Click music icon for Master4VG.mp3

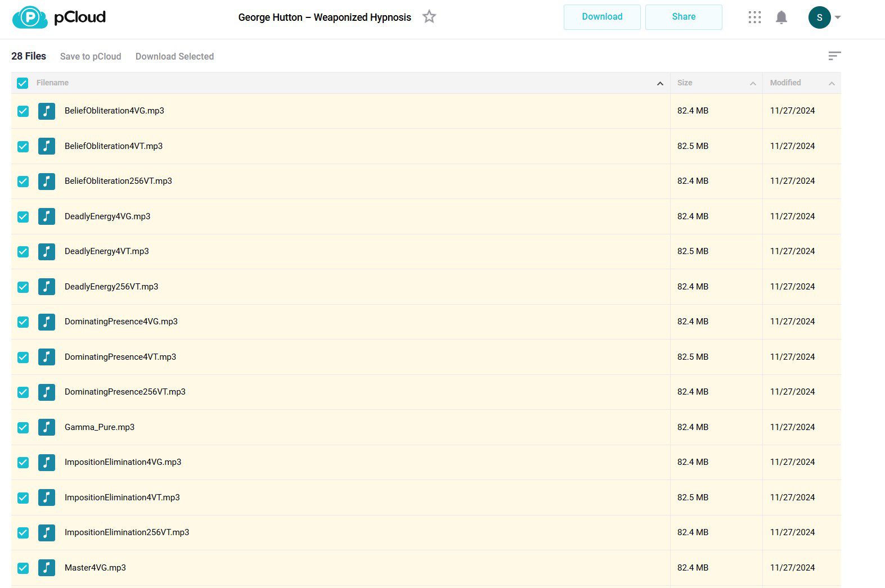pyautogui.click(x=47, y=568)
